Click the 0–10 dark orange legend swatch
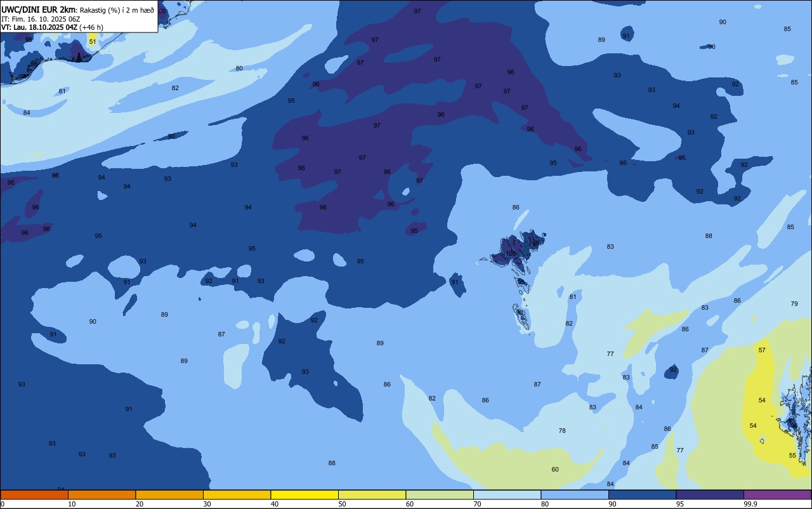 34,494
